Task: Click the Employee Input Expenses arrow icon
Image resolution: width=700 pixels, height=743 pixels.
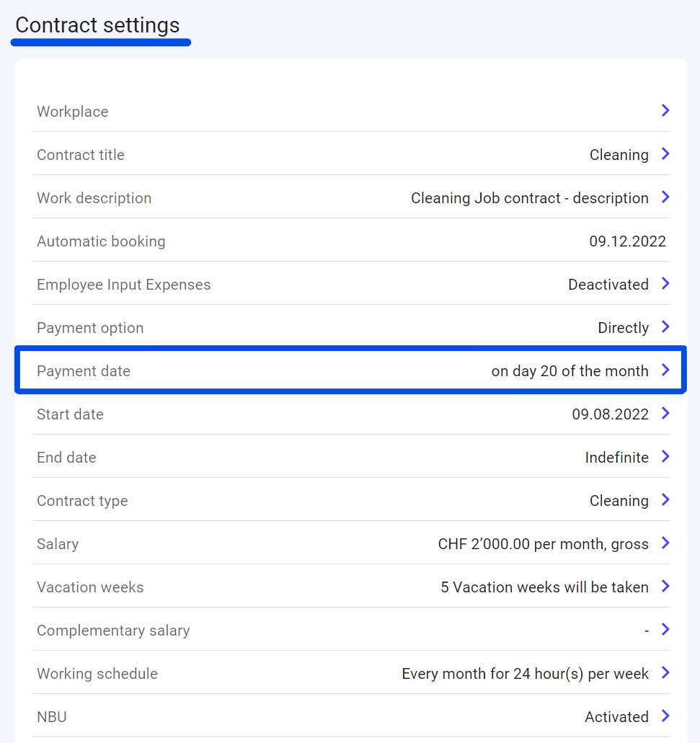Action: [665, 283]
